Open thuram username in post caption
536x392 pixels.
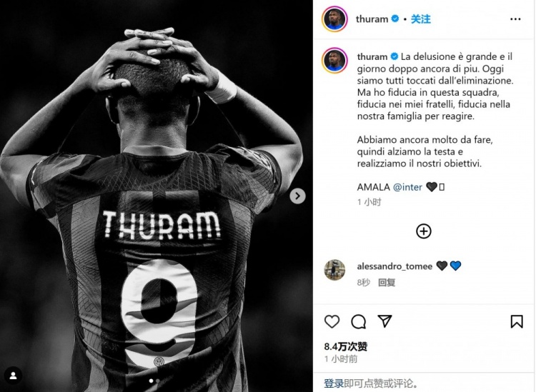coord(372,56)
